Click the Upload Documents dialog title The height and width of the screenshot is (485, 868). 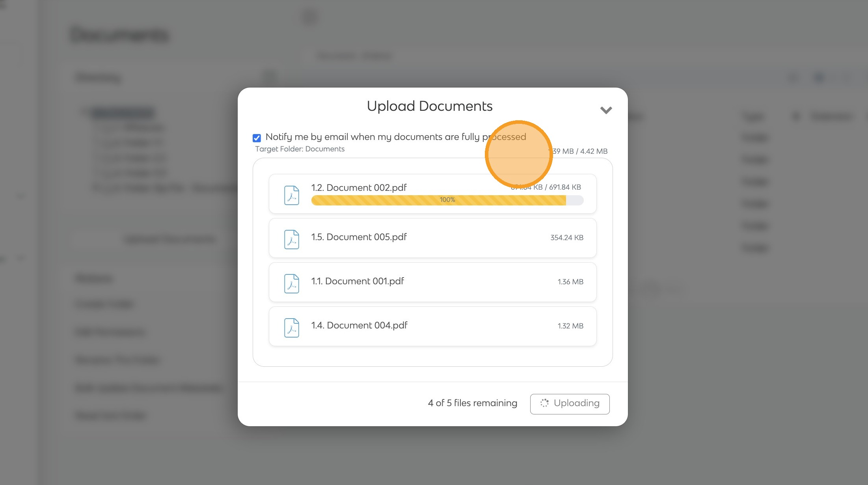pos(429,106)
